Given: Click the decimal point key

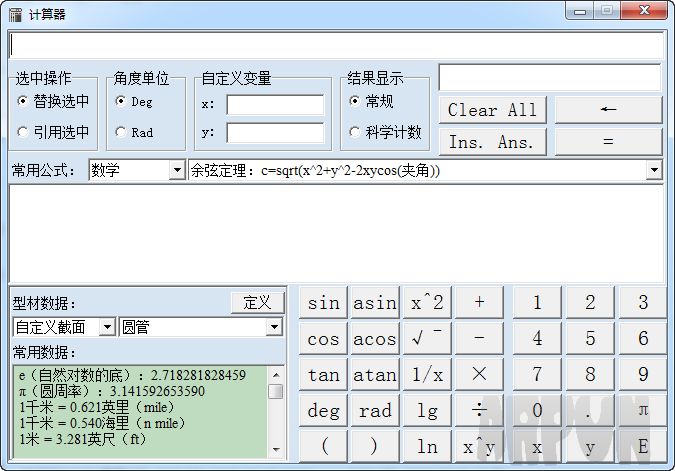Looking at the screenshot, I should (590, 410).
